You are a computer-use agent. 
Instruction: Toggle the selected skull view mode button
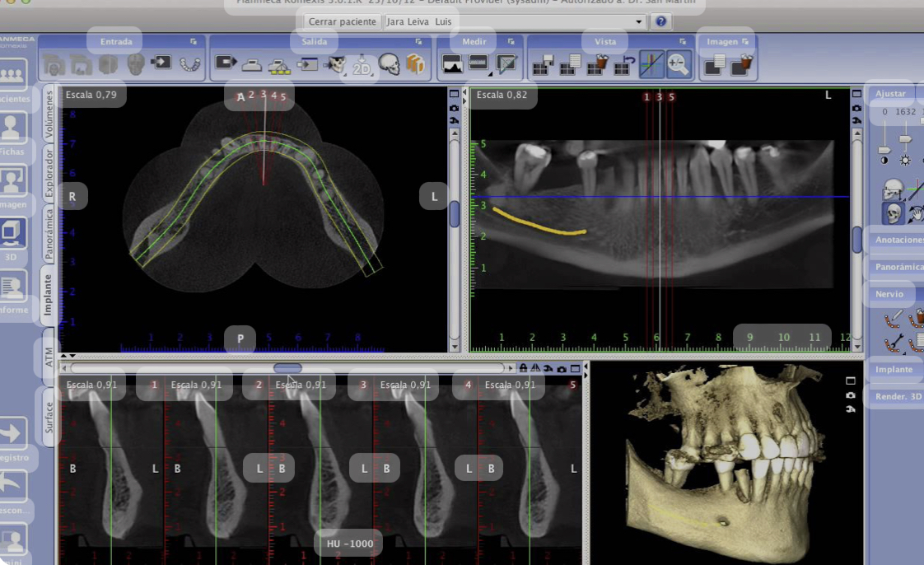click(893, 213)
